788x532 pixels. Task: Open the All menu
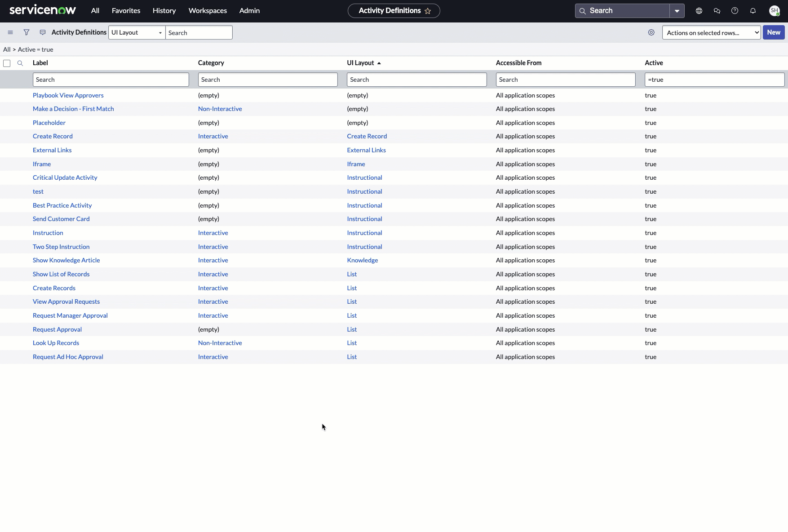[95, 11]
